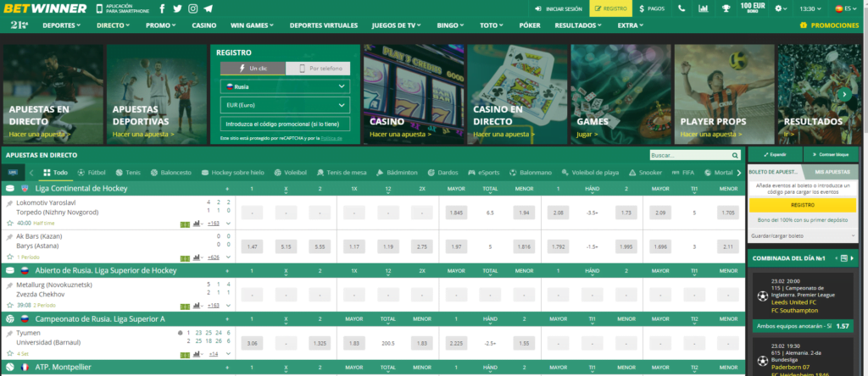Open the statistics chart icon in header
This screenshot has width=868, height=376.
click(704, 8)
